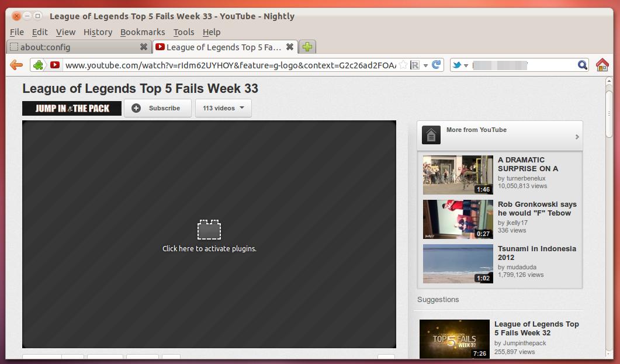The image size is (620, 364).
Task: Open a new tab with the green plus
Action: pos(307,47)
